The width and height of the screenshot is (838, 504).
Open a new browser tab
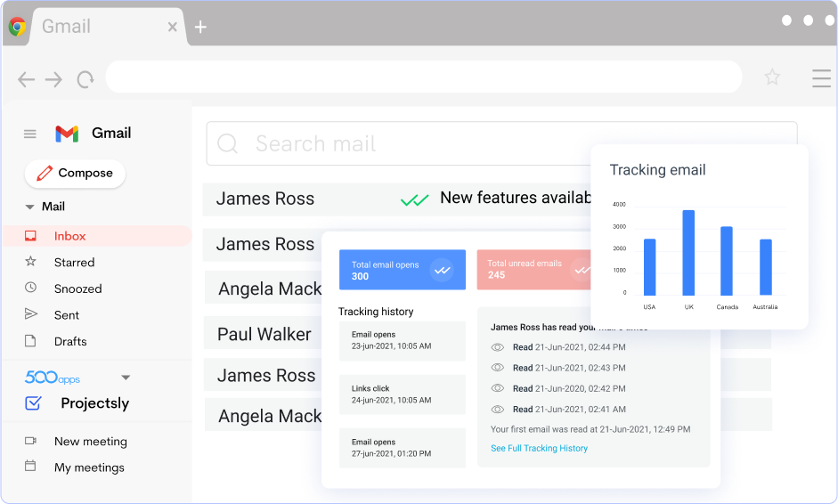(x=200, y=27)
